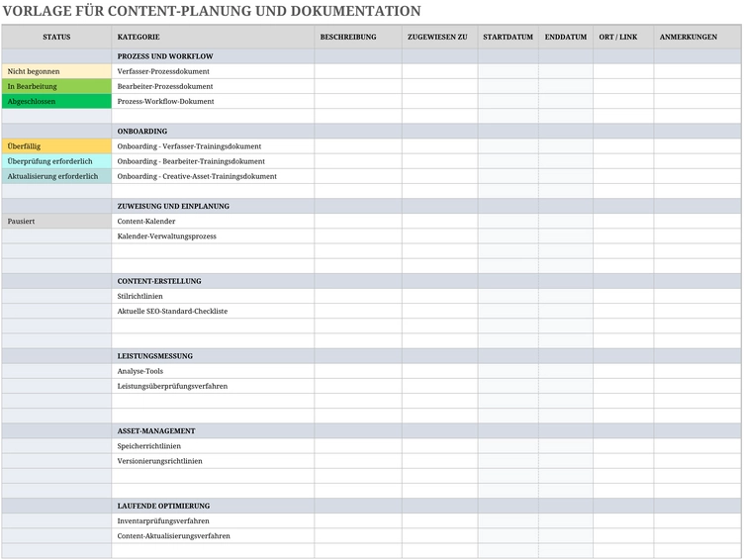Select the Aktuelle SEO-Standard-Checkliste cell
744x560 pixels.
pos(213,312)
